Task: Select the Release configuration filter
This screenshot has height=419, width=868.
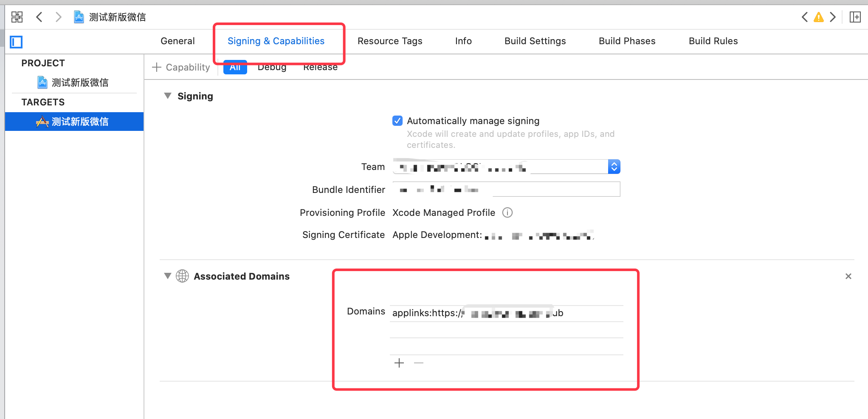Action: pyautogui.click(x=321, y=67)
